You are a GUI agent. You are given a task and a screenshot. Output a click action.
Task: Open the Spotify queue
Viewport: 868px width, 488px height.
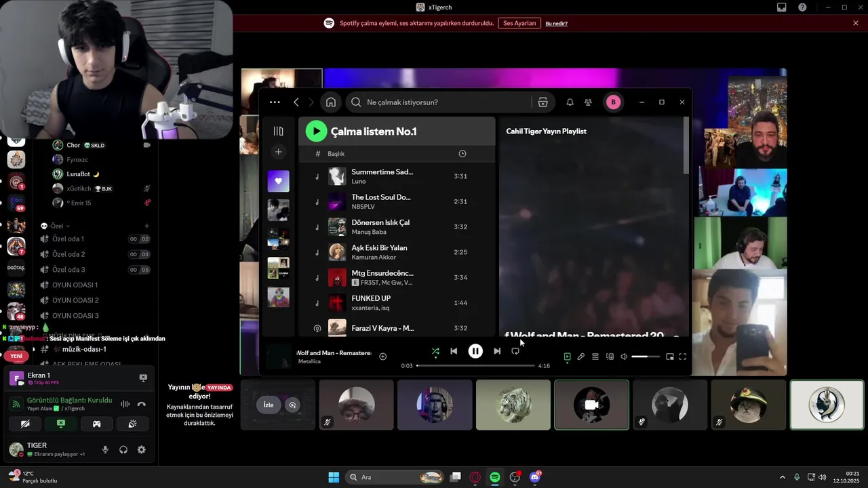[x=595, y=357]
